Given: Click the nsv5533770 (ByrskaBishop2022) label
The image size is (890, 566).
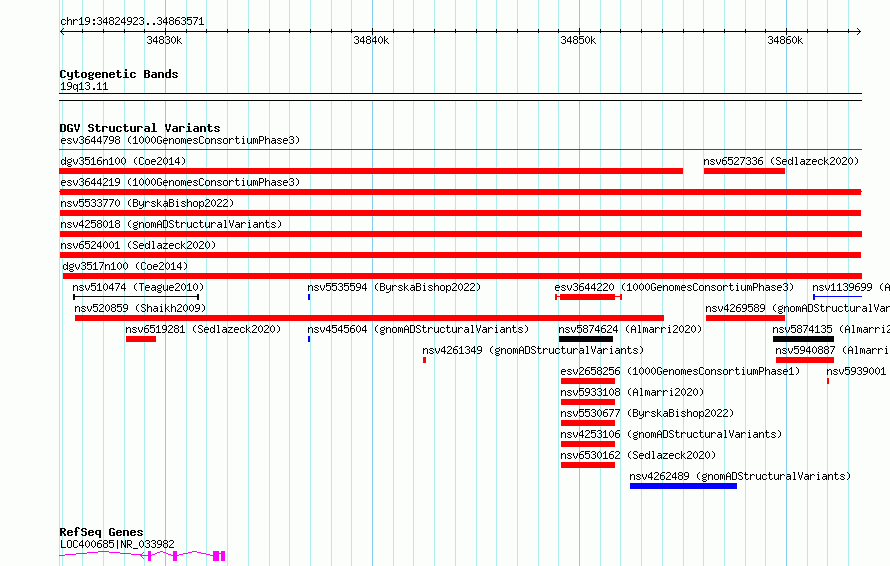Looking at the screenshot, I should pyautogui.click(x=147, y=203).
